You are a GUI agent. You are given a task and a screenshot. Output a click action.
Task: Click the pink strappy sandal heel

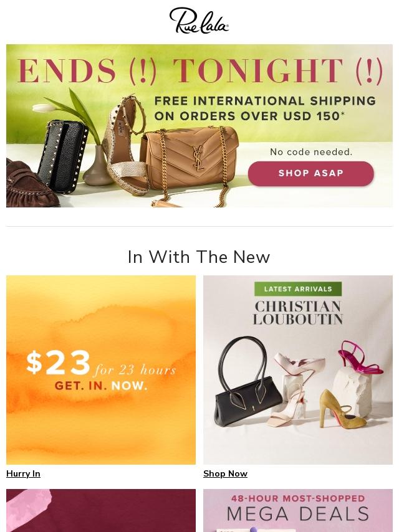(360, 358)
